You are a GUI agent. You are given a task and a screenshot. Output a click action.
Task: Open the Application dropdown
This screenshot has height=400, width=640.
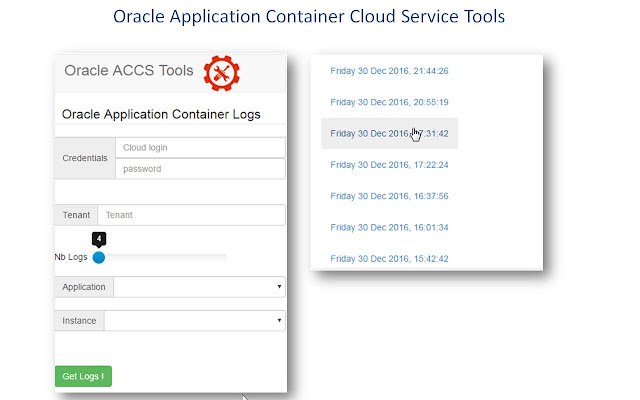pyautogui.click(x=200, y=287)
